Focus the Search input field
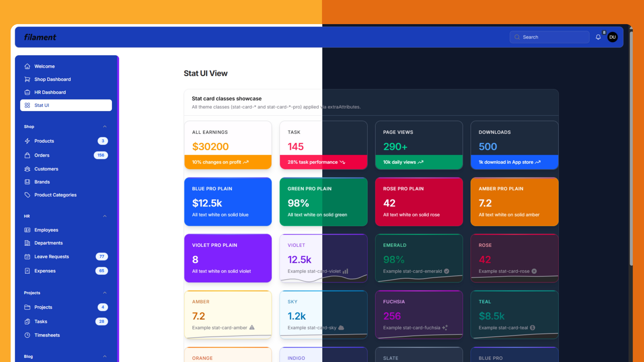 pos(549,37)
